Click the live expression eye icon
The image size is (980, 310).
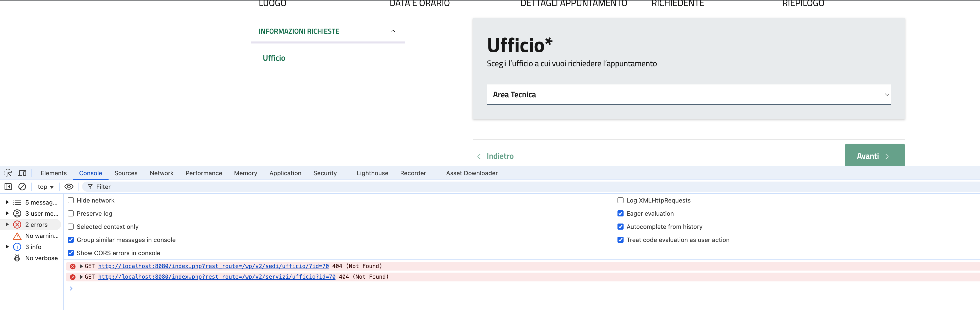69,187
